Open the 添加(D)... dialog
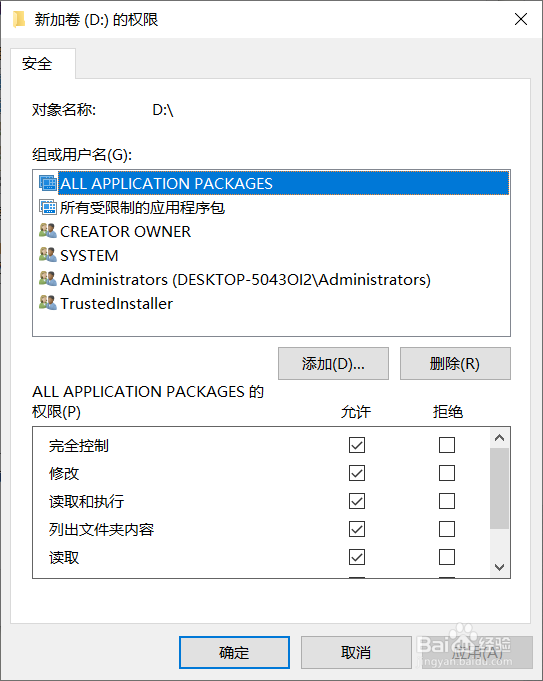Viewport: 543px width, 681px height. coord(333,364)
